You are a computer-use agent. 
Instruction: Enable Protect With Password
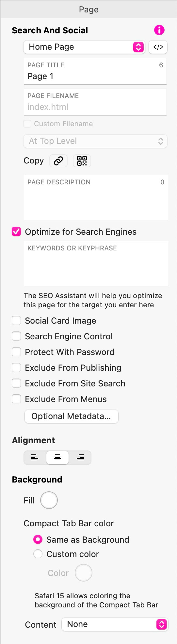pyautogui.click(x=16, y=352)
